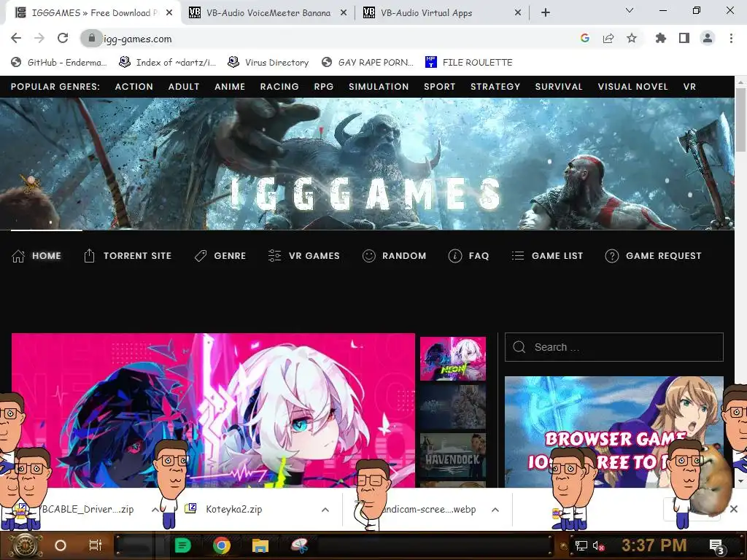Select ANIME genre
The width and height of the screenshot is (747, 560).
pyautogui.click(x=230, y=87)
